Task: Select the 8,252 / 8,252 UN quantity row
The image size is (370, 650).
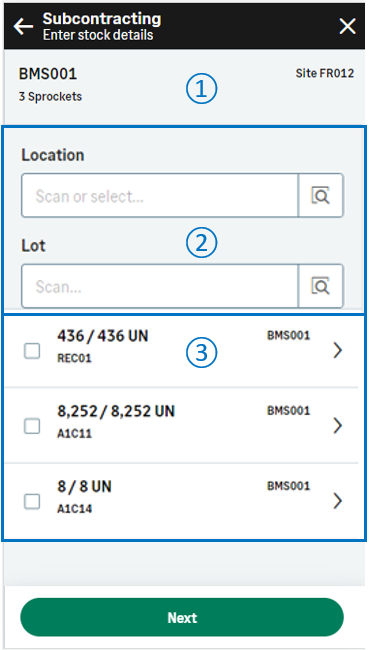Action: 185,425
